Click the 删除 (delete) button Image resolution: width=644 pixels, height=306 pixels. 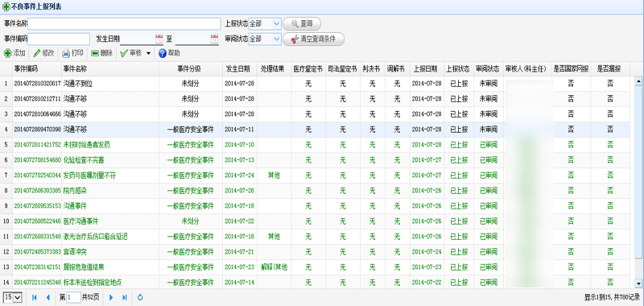coord(101,53)
